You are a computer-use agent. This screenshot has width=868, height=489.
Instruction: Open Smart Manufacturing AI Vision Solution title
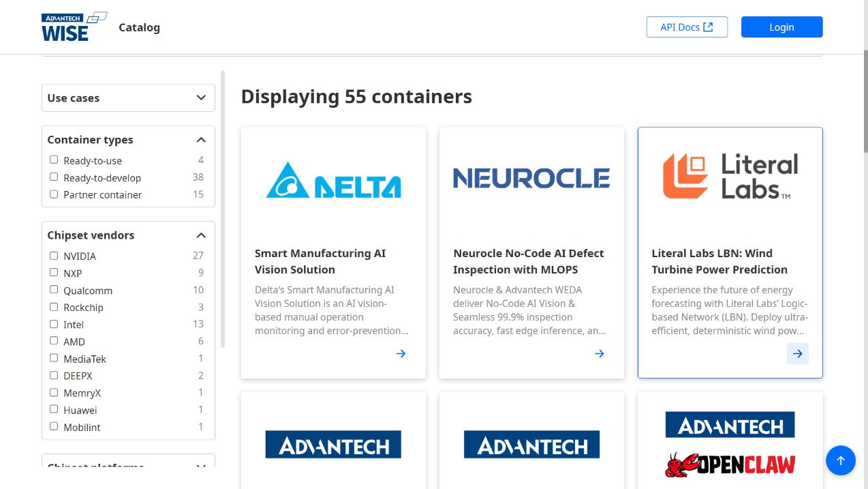click(320, 261)
